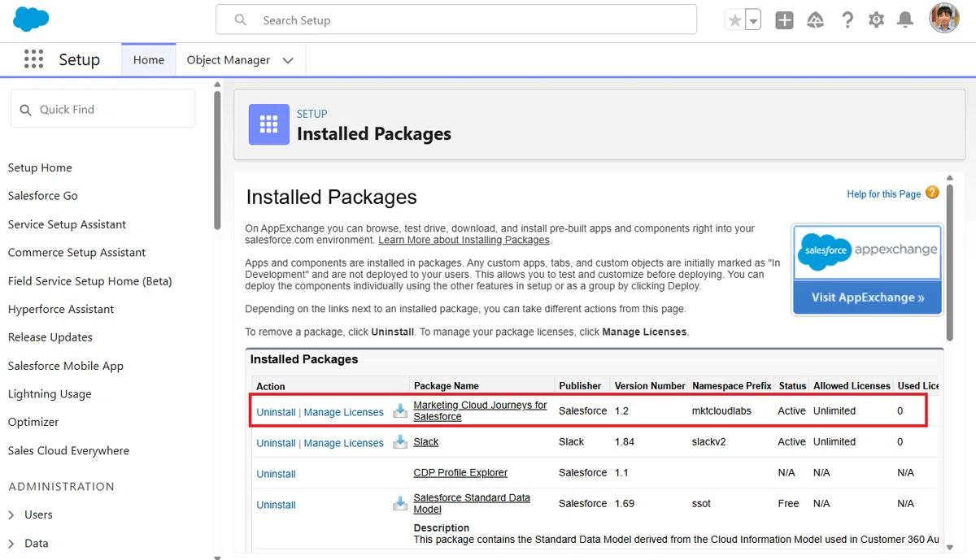Open the Salesforce Standard Data Model link
The height and width of the screenshot is (560, 976).
472,504
